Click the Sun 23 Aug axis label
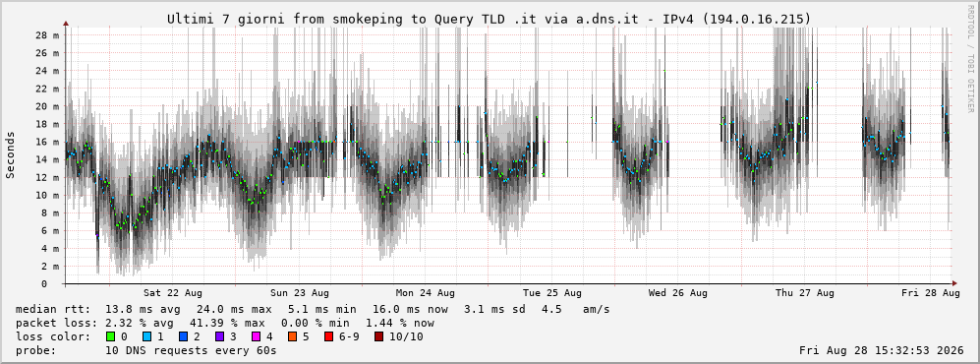The height and width of the screenshot is (364, 980). click(x=300, y=293)
